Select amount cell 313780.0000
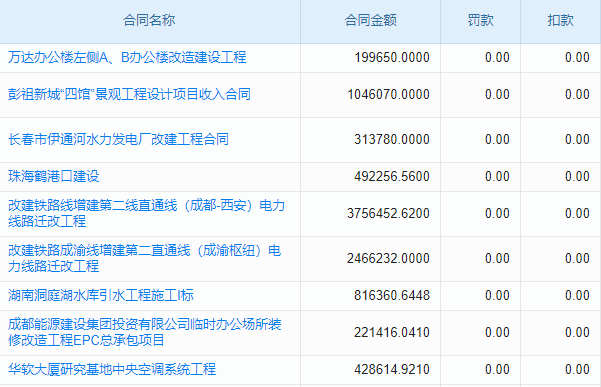601x387 pixels. point(392,139)
